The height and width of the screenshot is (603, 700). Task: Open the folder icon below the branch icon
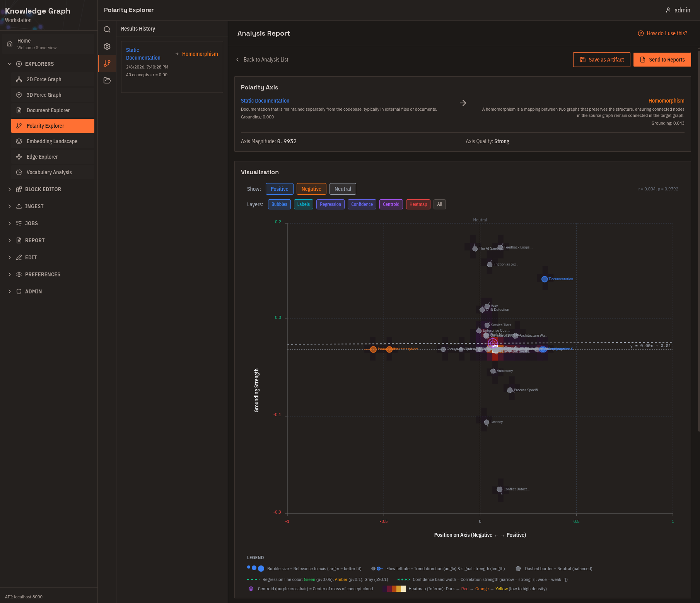107,81
